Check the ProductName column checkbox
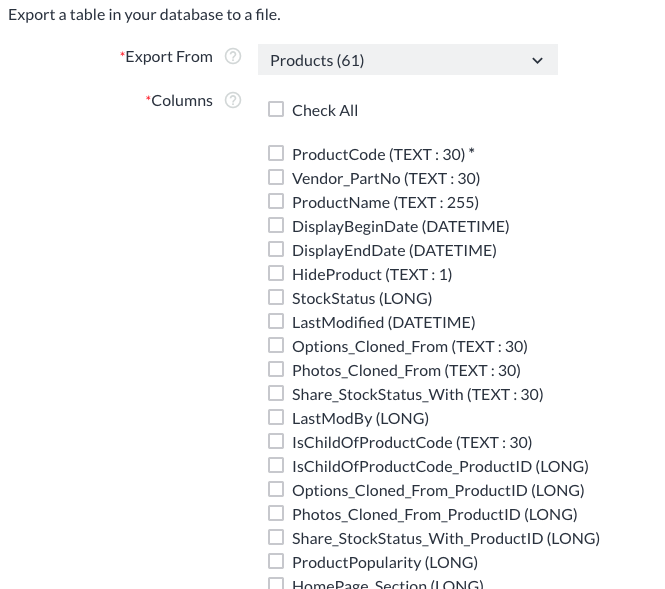The width and height of the screenshot is (665, 589). (x=276, y=201)
